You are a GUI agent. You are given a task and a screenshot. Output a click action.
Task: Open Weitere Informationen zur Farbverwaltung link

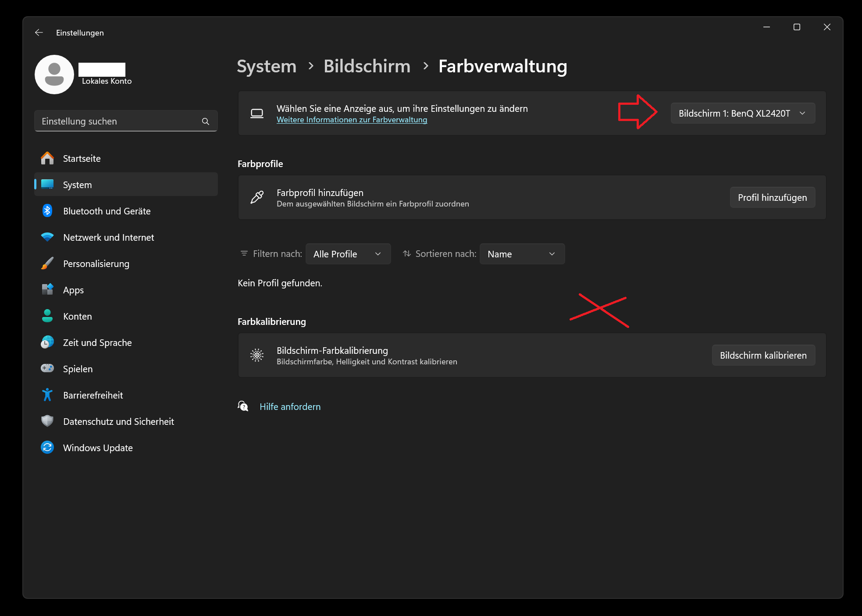(x=352, y=120)
